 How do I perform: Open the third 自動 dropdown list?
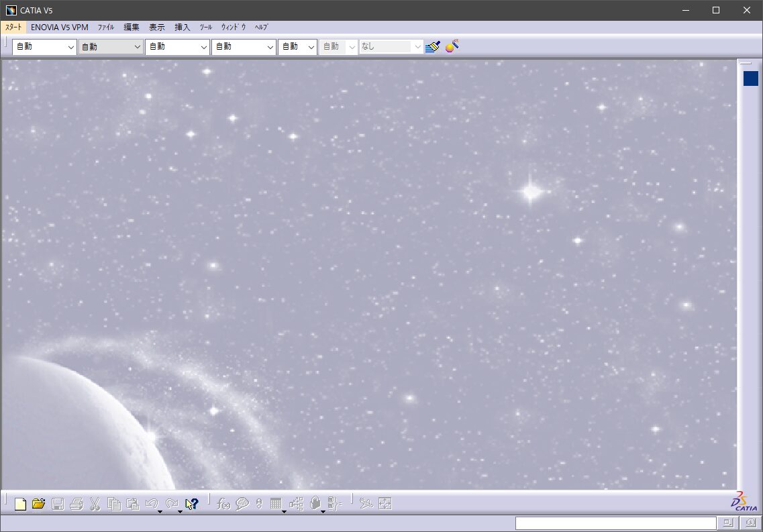click(204, 47)
